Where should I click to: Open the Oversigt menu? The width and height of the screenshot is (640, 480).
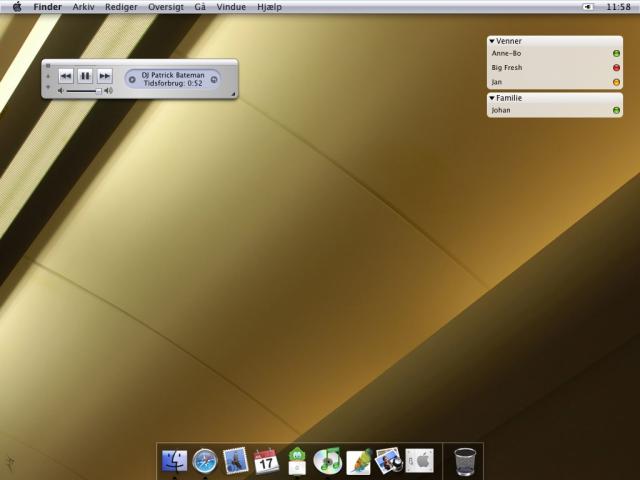coord(166,7)
